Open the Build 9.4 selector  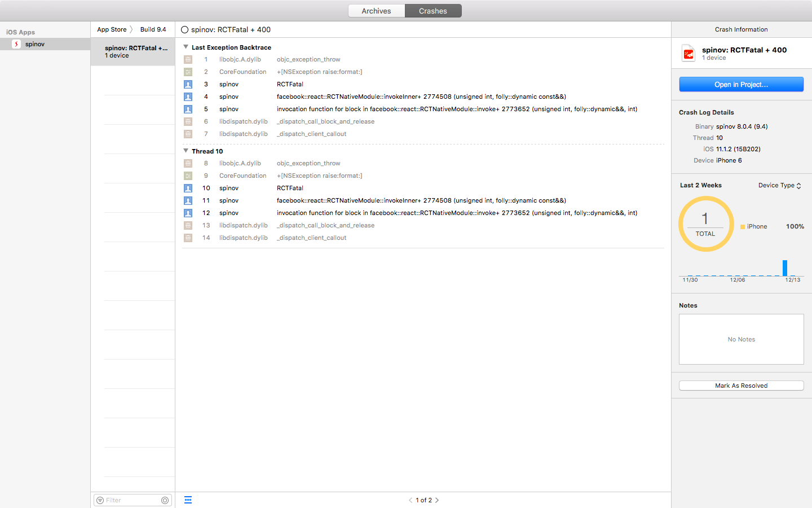(153, 29)
